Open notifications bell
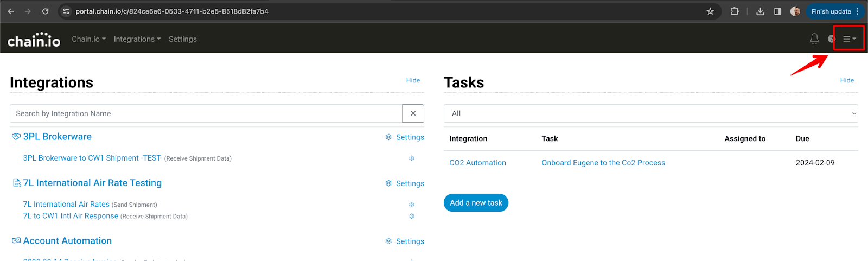Image resolution: width=868 pixels, height=261 pixels. click(x=814, y=39)
